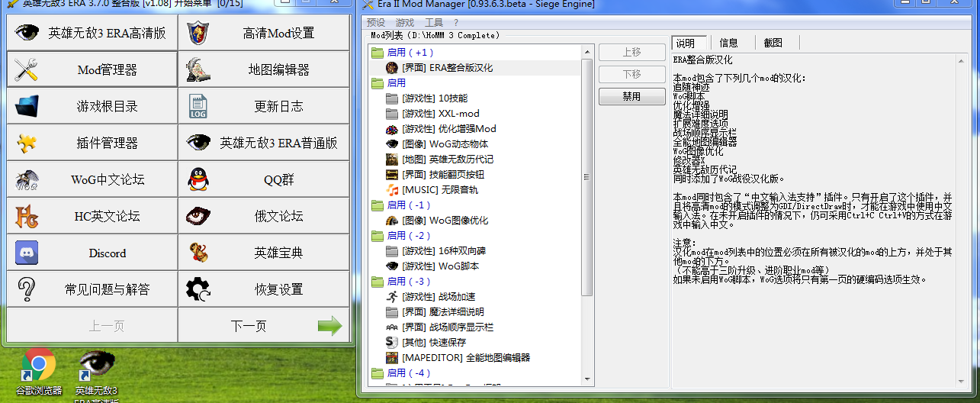Click the 插件管理器 puzzle icon
Screen dimensions: 980x403
(27, 143)
